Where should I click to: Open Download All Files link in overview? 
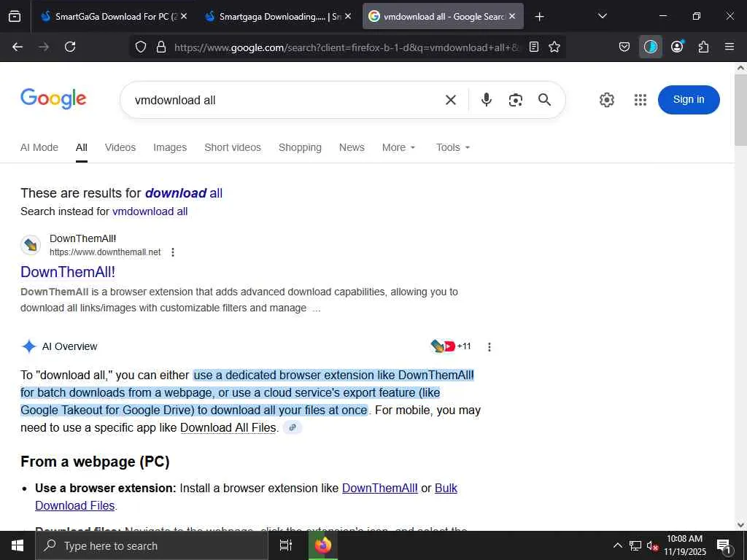[228, 427]
